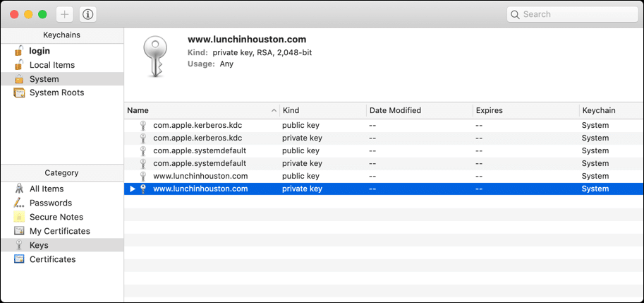The image size is (644, 303).
Task: Select Local Items keychain
Action: pyautogui.click(x=51, y=65)
